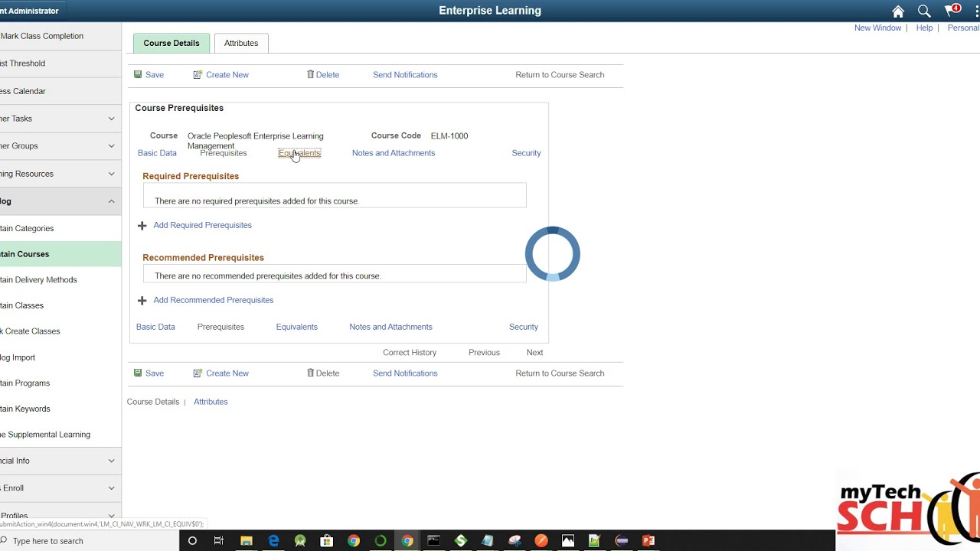Open Cortana circle on the taskbar
Image resolution: width=980 pixels, height=551 pixels.
192,541
